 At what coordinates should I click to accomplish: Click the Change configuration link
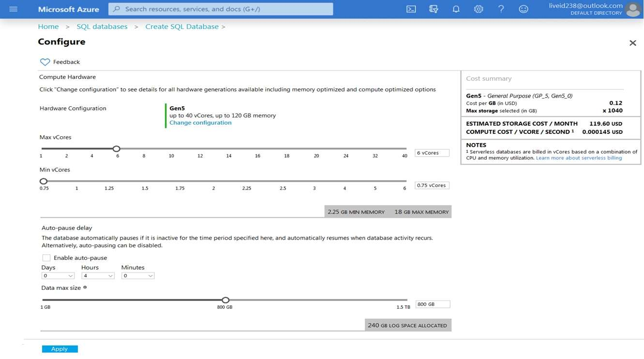coord(200,123)
